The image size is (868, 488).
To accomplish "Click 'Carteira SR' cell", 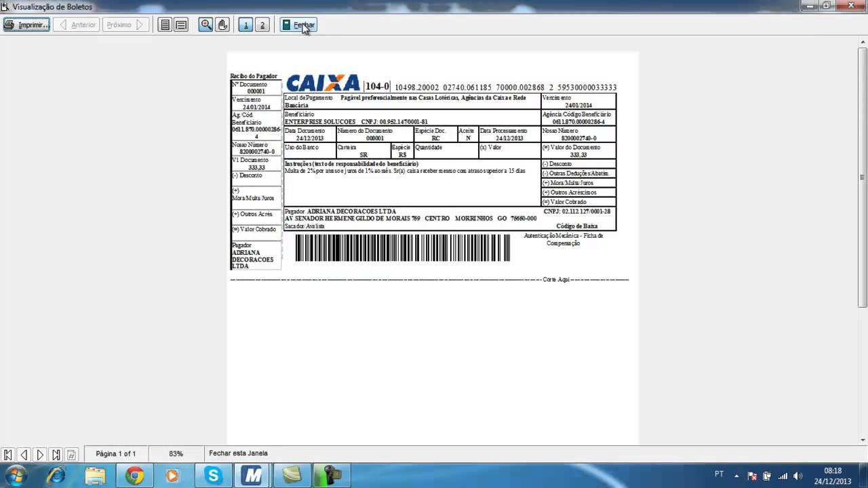I will [x=363, y=150].
